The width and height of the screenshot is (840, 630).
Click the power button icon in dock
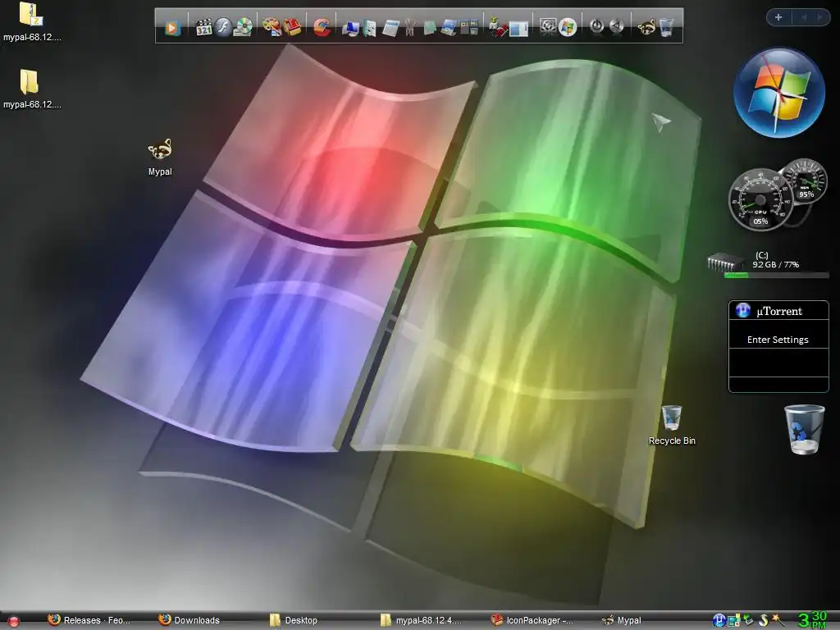pos(597,26)
